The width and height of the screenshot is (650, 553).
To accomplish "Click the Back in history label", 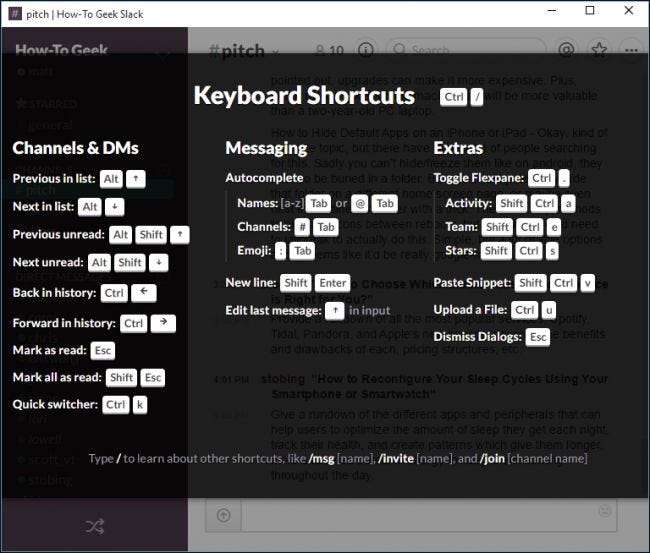I will tap(54, 293).
